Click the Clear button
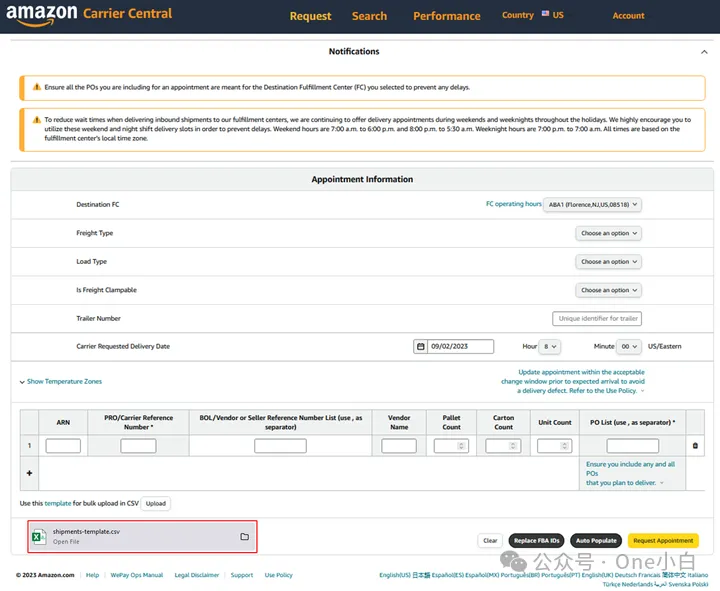The height and width of the screenshot is (591, 720). coord(490,541)
